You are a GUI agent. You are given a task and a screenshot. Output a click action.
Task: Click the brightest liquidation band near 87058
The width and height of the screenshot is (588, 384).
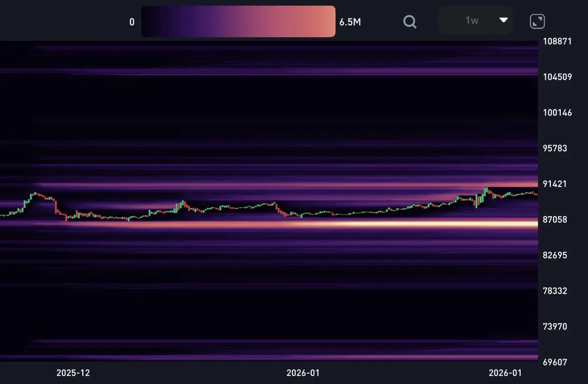click(x=416, y=224)
